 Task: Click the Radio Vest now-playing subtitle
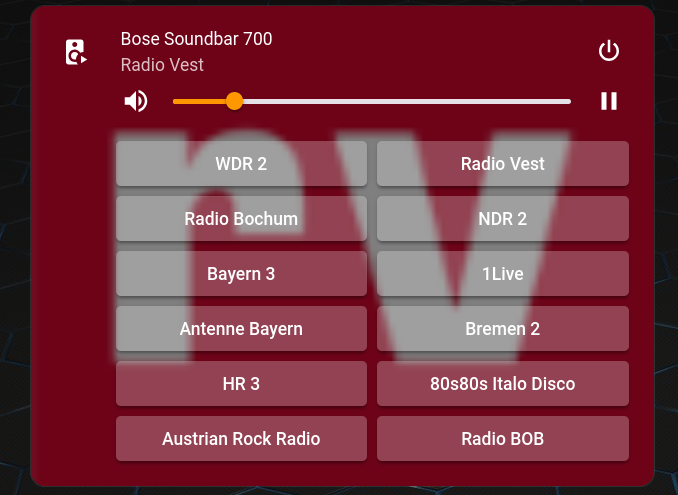(x=162, y=65)
